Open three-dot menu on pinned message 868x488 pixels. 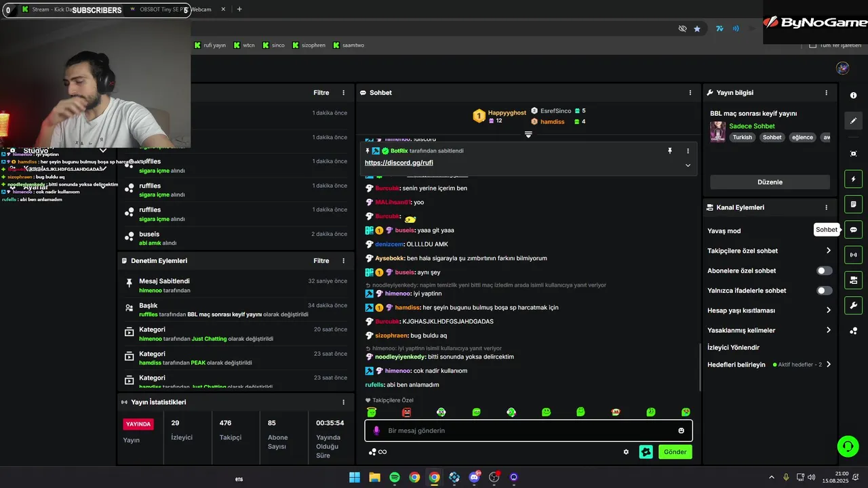click(688, 150)
